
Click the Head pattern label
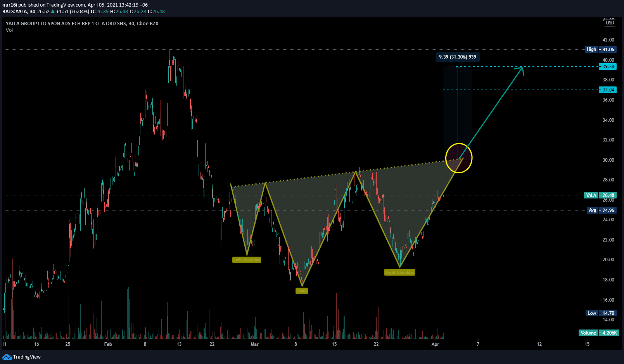tap(302, 291)
